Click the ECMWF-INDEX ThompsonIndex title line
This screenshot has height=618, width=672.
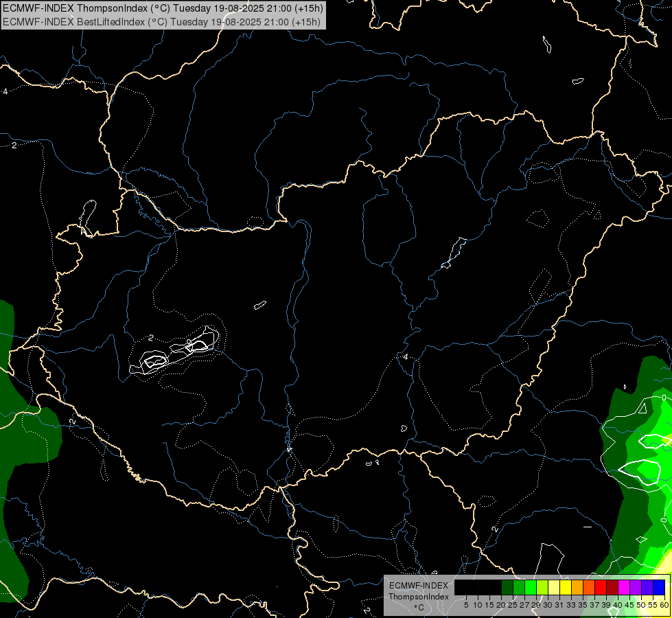click(163, 8)
